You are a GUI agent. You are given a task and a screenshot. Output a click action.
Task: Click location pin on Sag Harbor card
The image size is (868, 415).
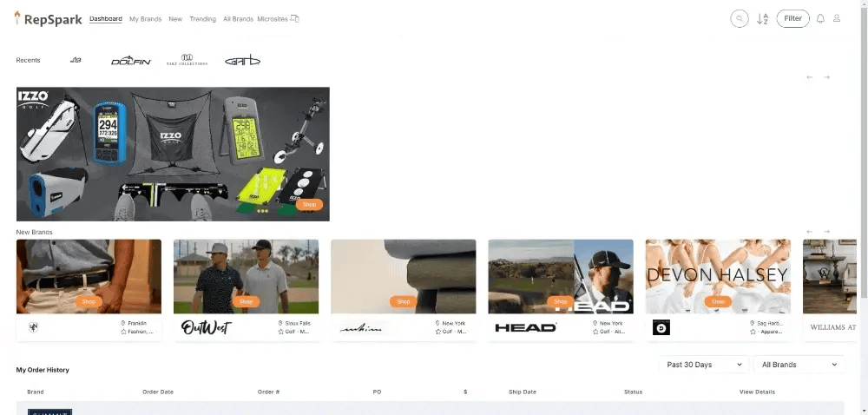[x=753, y=323]
